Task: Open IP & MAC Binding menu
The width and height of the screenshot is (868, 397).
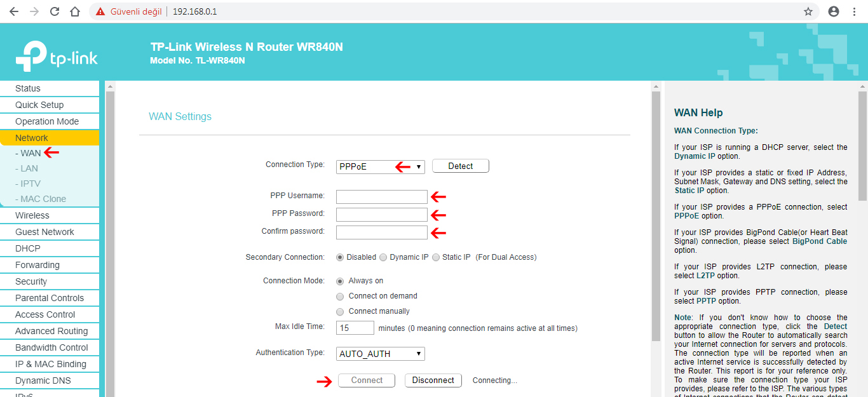Action: pyautogui.click(x=50, y=364)
